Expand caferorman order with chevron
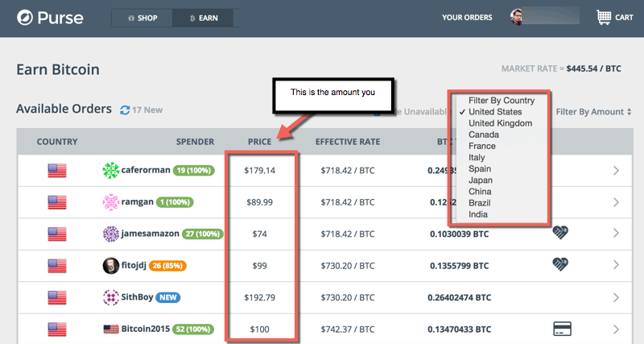Screen dimensions: 644x344 pos(616,171)
